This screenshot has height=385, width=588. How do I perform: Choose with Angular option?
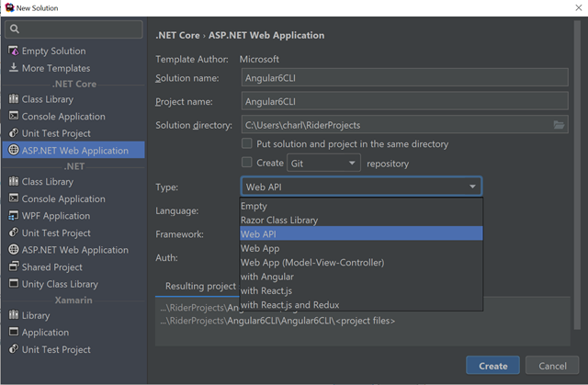(x=361, y=277)
